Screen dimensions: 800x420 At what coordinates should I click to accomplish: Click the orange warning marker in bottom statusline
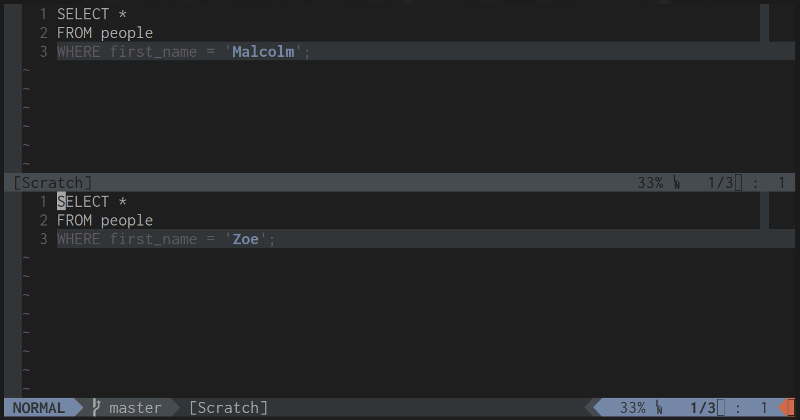point(787,408)
